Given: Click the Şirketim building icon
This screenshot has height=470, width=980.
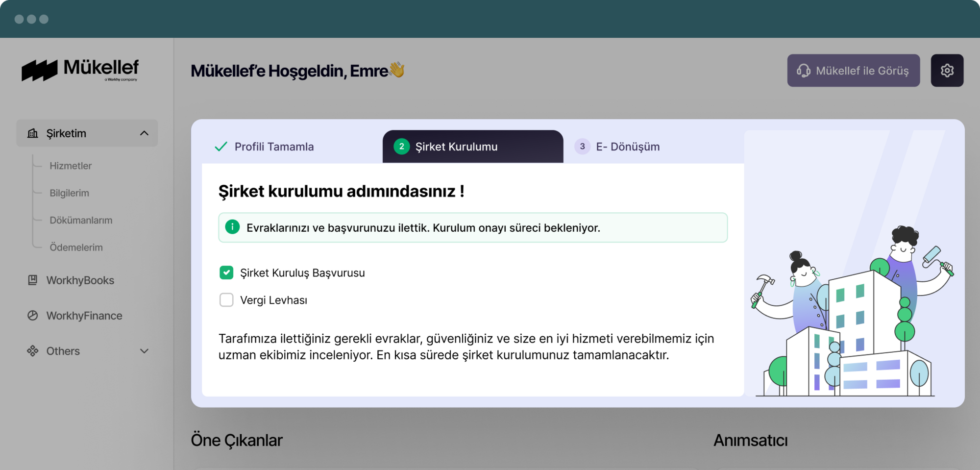Looking at the screenshot, I should [33, 133].
